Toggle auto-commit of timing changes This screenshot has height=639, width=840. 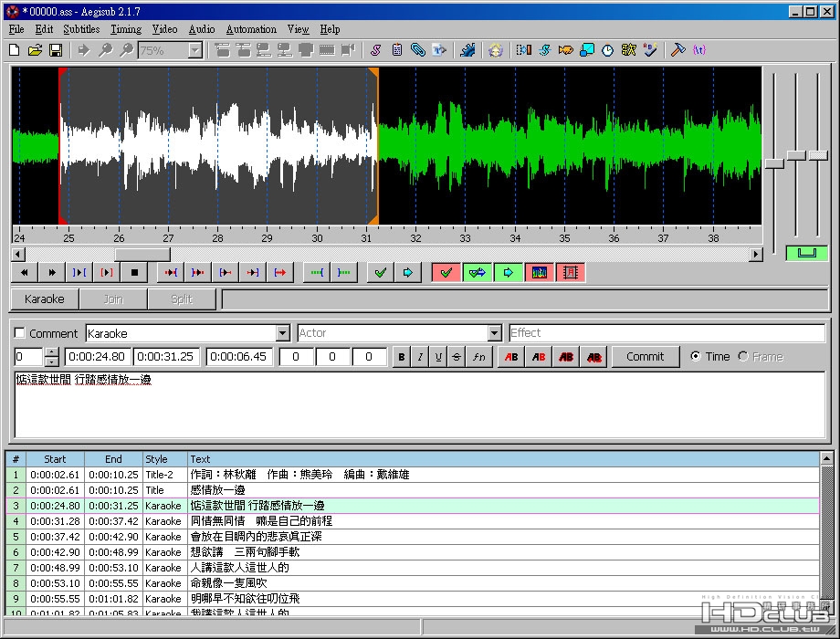tap(446, 273)
